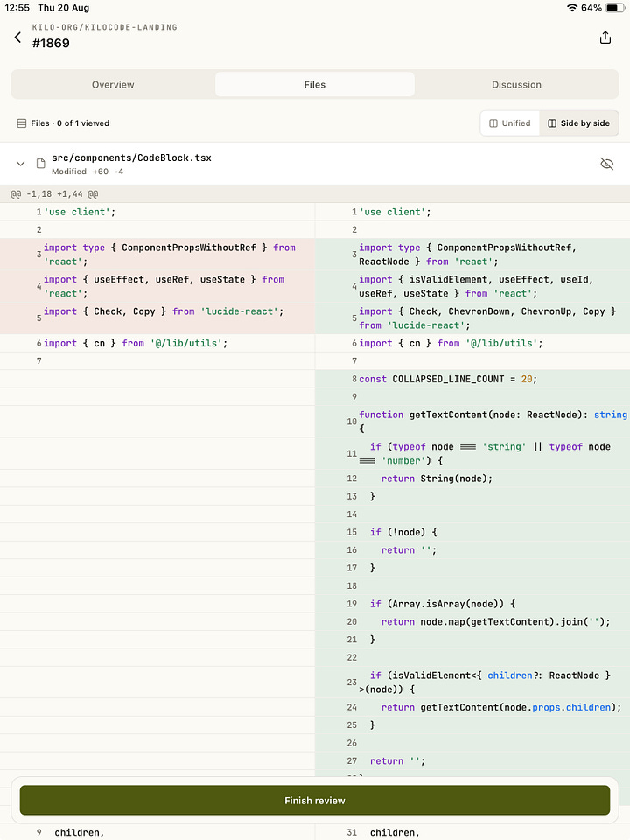Click line 15 'if (!node) {'
This screenshot has height=840, width=630.
click(472, 533)
